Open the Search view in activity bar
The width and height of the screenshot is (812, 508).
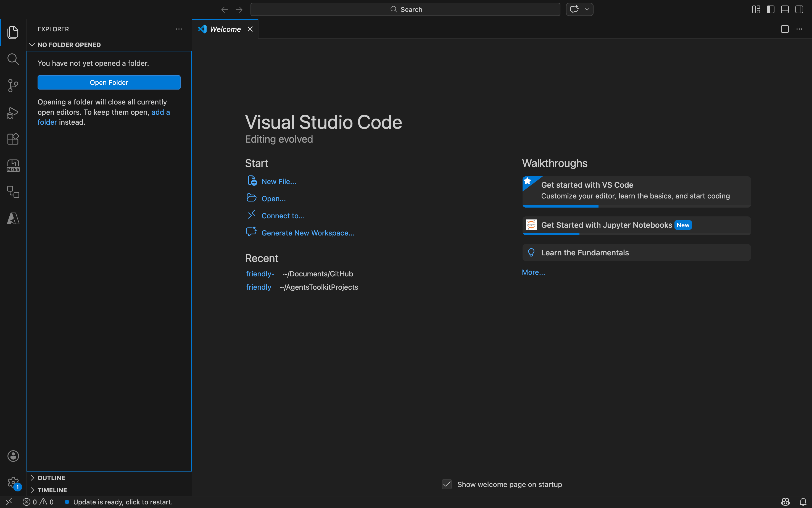13,59
